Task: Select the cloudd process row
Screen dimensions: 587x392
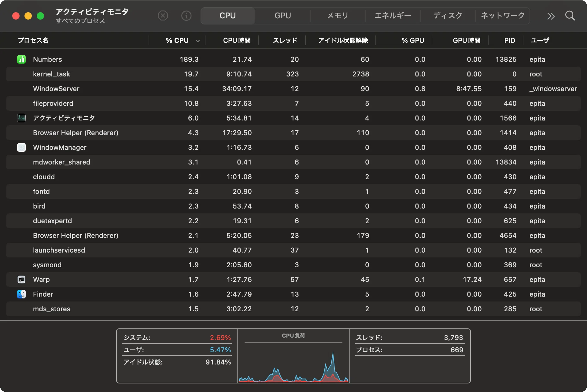Action: [293, 177]
